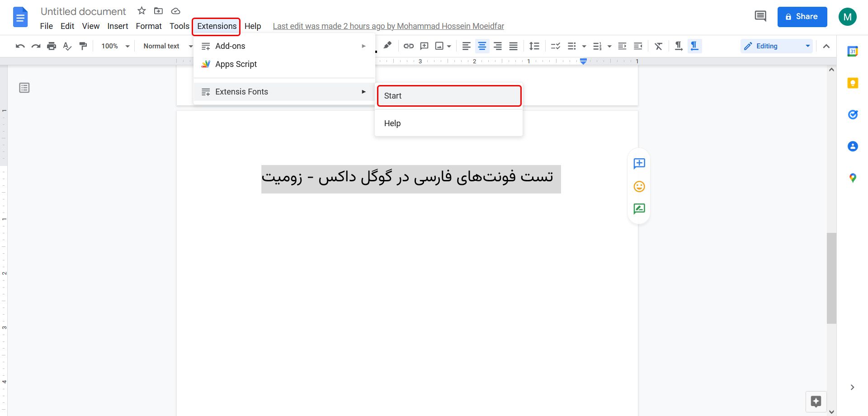This screenshot has height=416, width=868.
Task: Click the Share button
Action: (802, 16)
